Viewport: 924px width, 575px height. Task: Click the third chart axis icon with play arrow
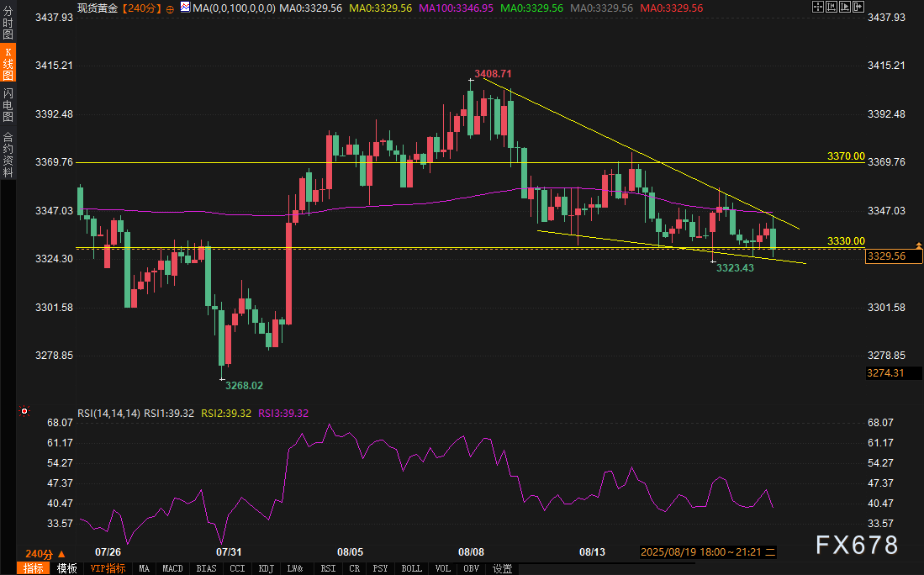tap(846, 7)
